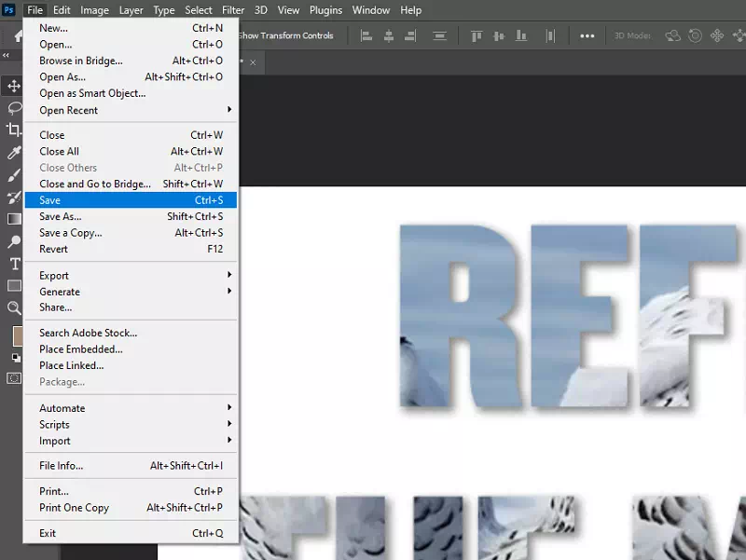Viewport: 746px width, 560px height.
Task: Select the Rectangle shape tool
Action: (14, 286)
